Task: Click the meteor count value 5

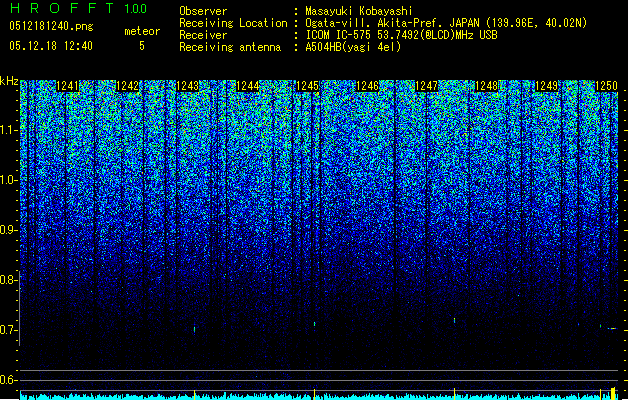Action: click(x=142, y=46)
